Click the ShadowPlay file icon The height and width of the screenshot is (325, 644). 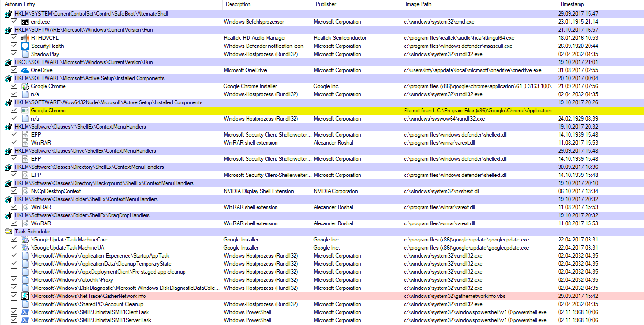pos(25,54)
